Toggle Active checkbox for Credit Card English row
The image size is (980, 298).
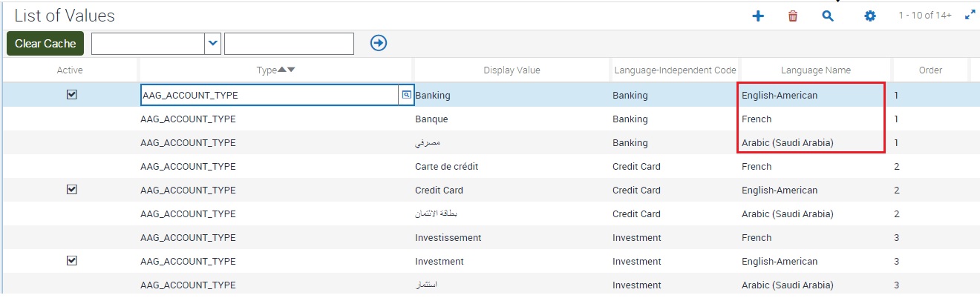click(x=72, y=190)
